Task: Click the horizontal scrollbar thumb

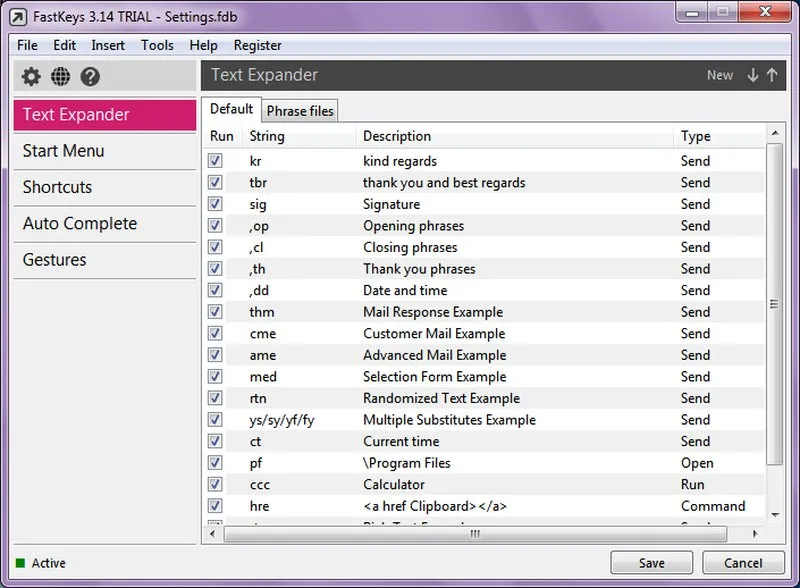Action: tap(475, 534)
